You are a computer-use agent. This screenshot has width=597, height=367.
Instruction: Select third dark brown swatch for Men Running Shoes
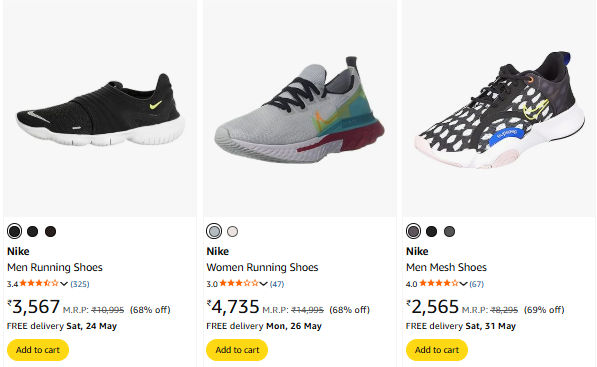pos(50,231)
